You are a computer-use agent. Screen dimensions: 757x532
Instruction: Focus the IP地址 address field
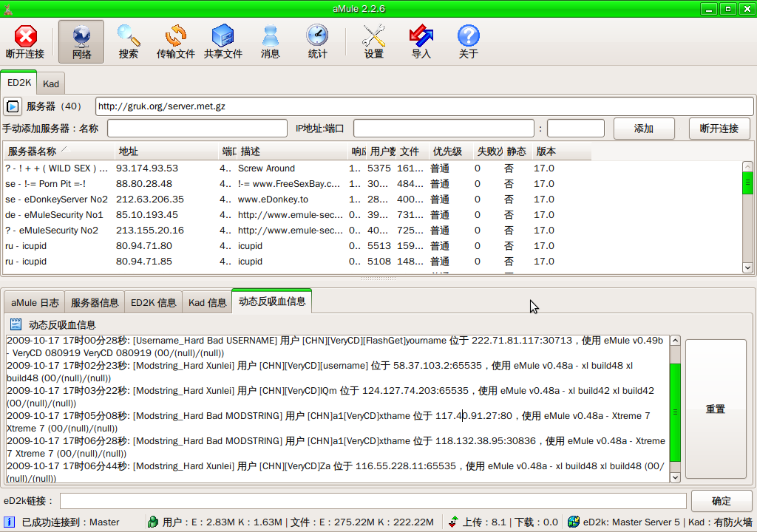coord(444,129)
